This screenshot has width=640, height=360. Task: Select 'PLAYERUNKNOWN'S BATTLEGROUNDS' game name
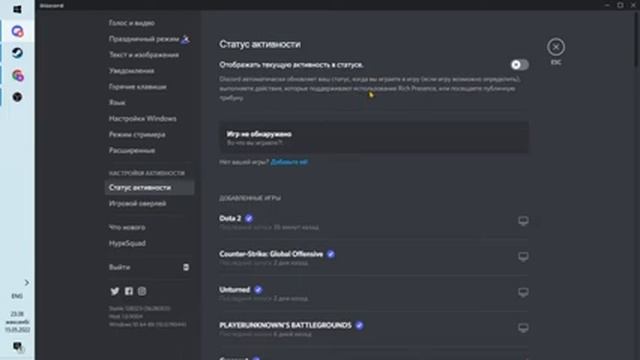pos(285,325)
